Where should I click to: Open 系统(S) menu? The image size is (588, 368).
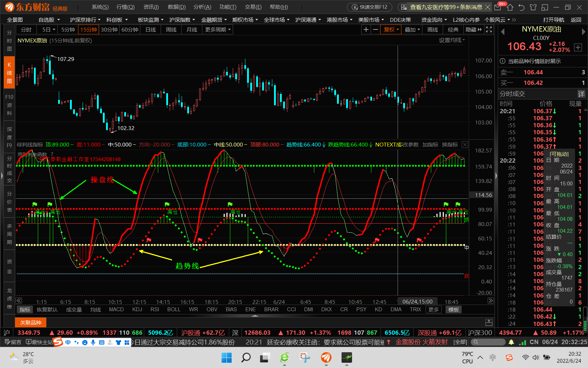[x=100, y=7]
